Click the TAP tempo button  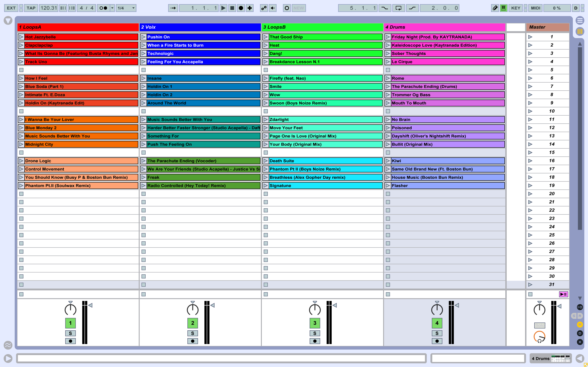click(31, 8)
